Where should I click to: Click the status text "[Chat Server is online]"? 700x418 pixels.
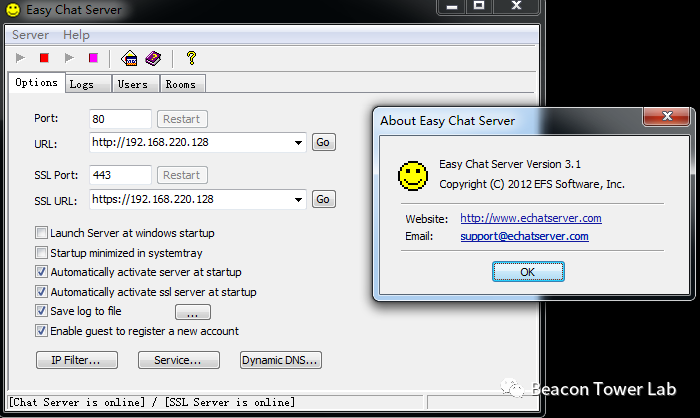[77, 402]
